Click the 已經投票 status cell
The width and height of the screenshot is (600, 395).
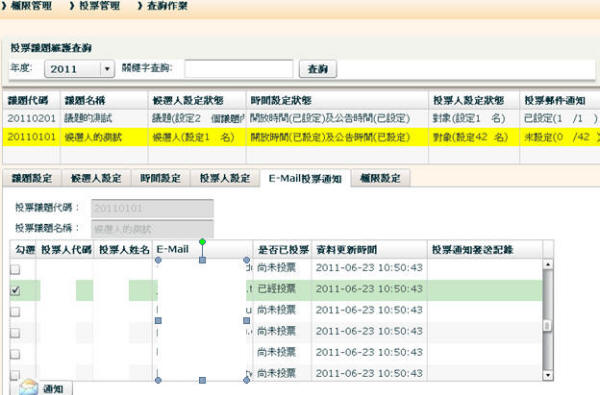pos(282,289)
